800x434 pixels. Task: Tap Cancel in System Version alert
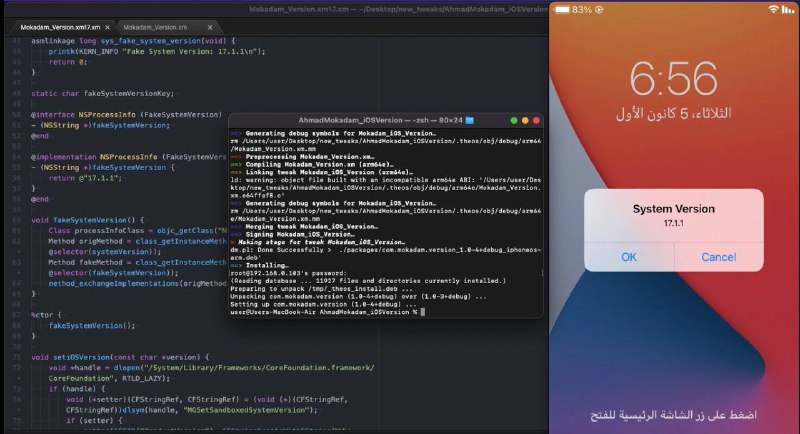pyautogui.click(x=718, y=257)
